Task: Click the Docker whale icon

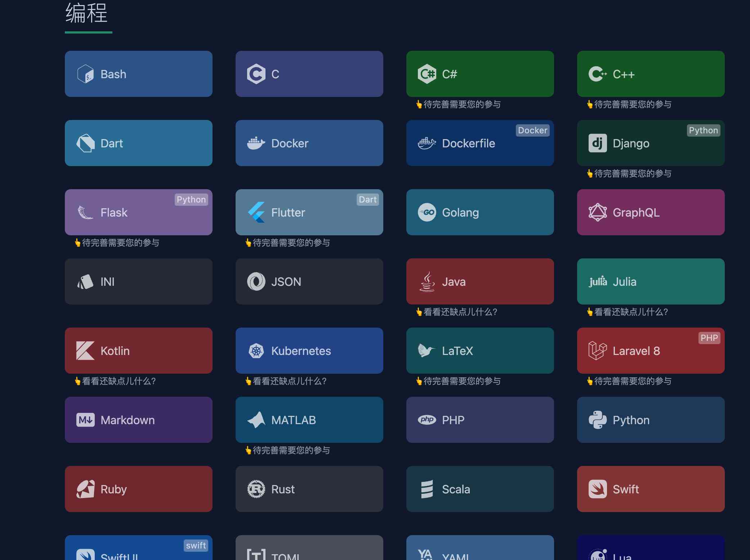Action: (256, 143)
